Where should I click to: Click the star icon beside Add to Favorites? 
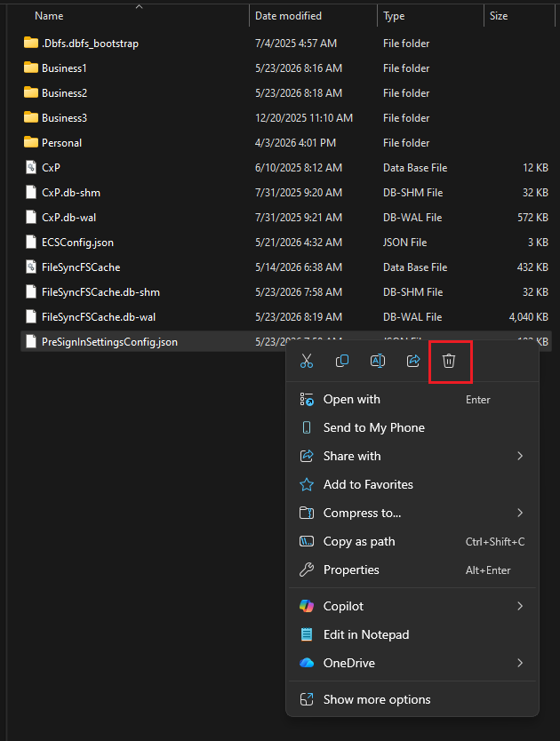tap(307, 484)
